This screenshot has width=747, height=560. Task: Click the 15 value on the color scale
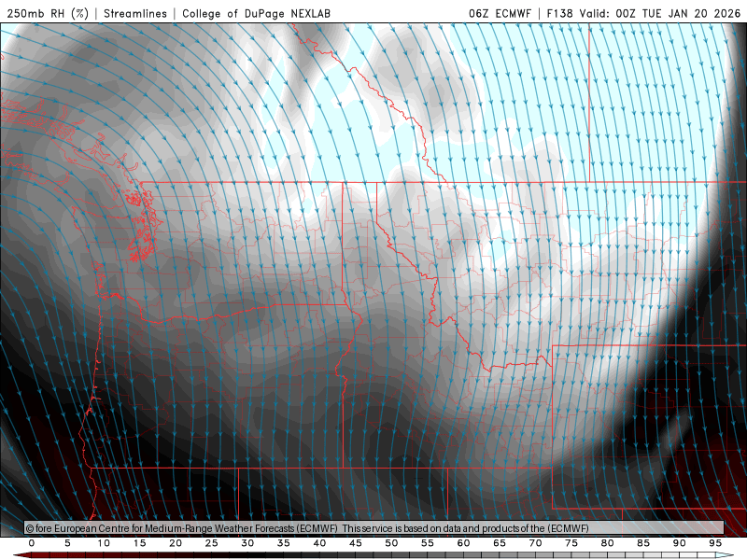139,543
